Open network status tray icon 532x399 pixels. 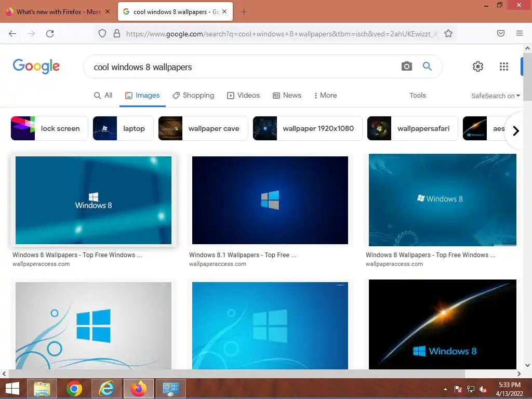pos(471,389)
